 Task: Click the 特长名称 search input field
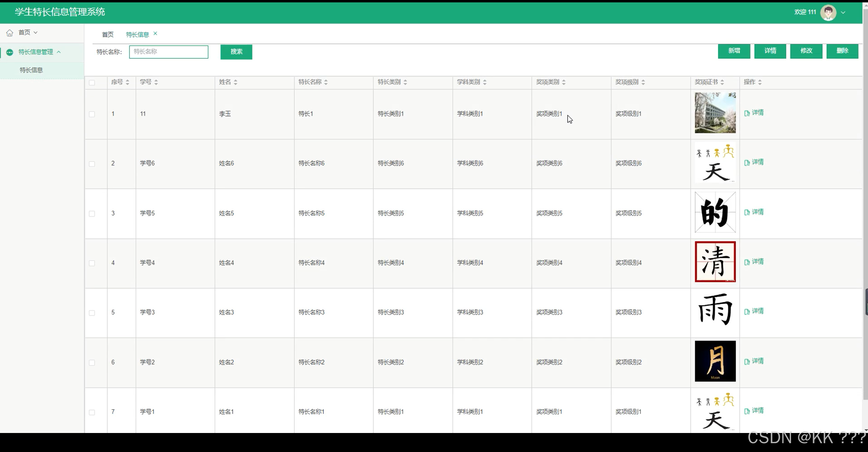(x=169, y=52)
